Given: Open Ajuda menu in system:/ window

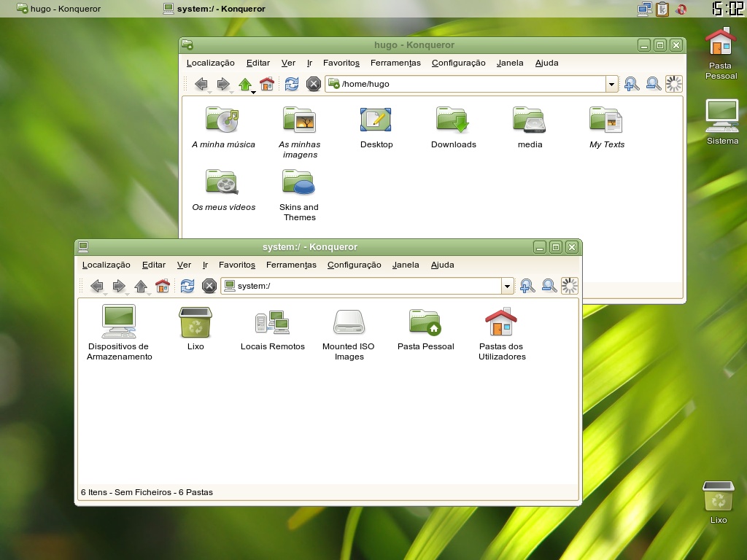Looking at the screenshot, I should coord(442,265).
